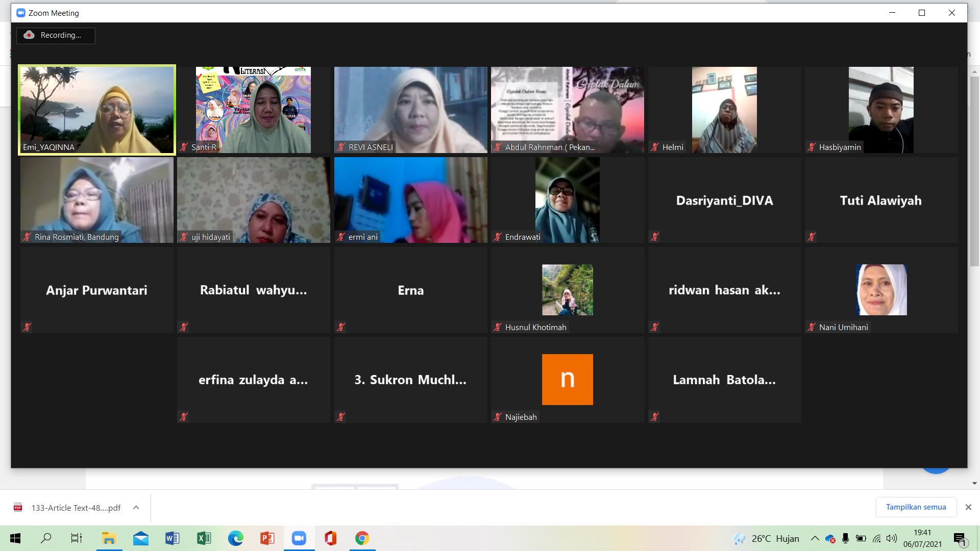This screenshot has height=551, width=980.
Task: Open Word from the taskbar
Action: point(173,538)
